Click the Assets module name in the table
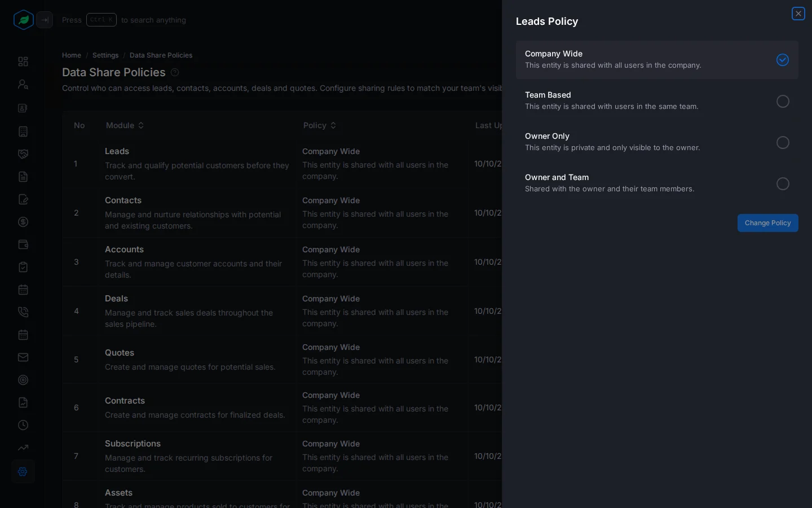 [x=118, y=493]
